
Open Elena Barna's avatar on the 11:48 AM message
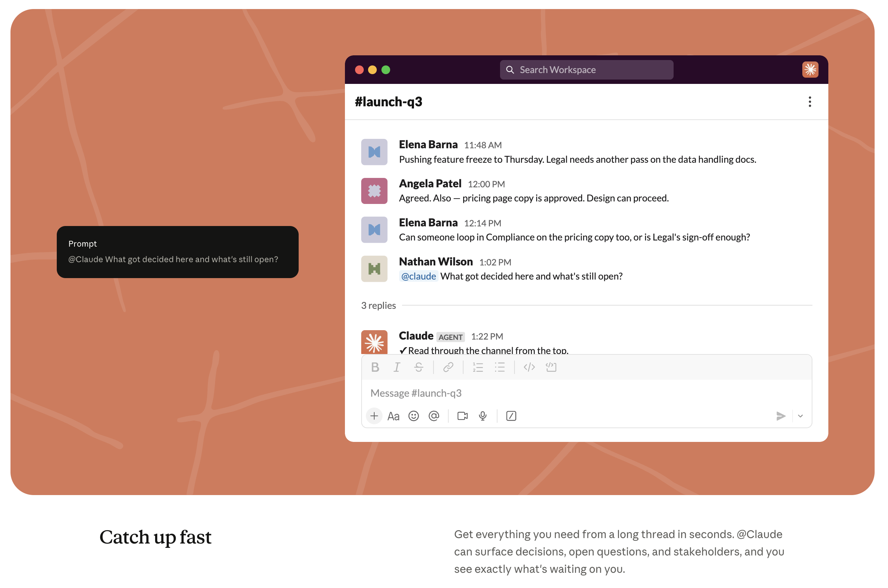point(375,152)
